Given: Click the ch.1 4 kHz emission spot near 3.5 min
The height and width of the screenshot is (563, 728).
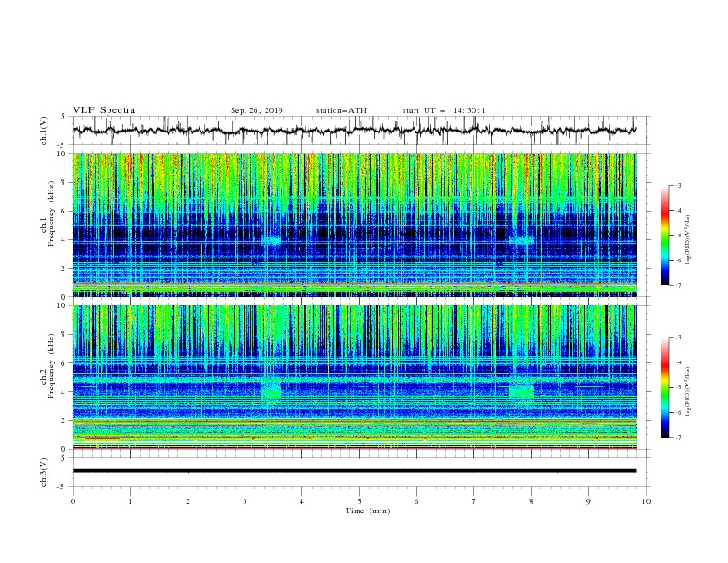Looking at the screenshot, I should (x=271, y=241).
